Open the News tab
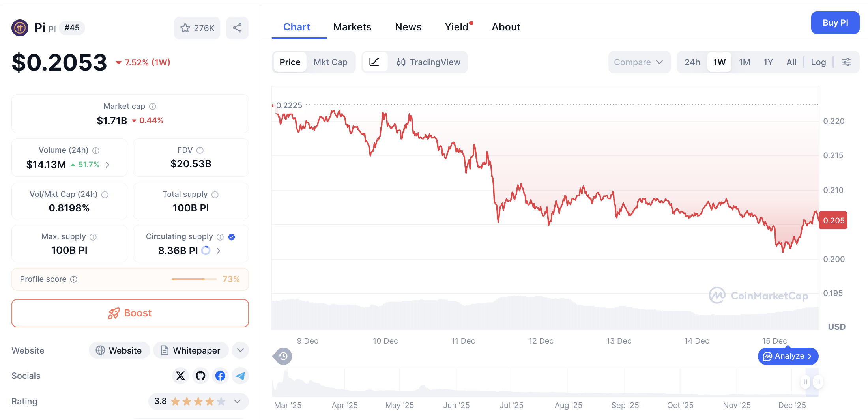 (408, 26)
